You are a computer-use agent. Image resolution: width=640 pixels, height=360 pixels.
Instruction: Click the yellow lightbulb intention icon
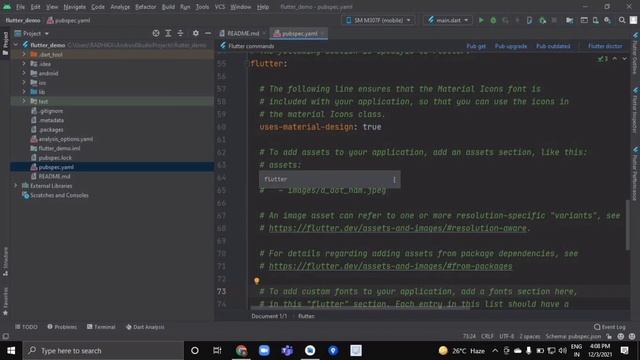point(257,281)
